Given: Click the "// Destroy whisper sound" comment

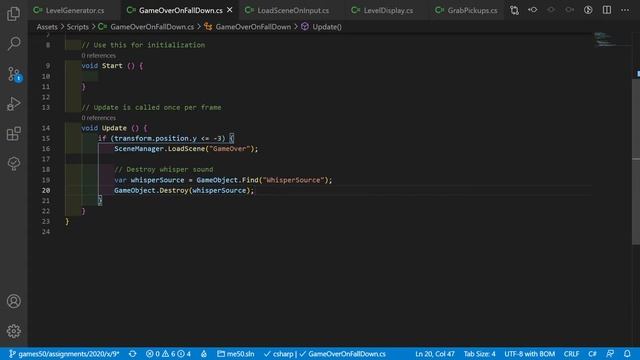Looking at the screenshot, I should 163,169.
